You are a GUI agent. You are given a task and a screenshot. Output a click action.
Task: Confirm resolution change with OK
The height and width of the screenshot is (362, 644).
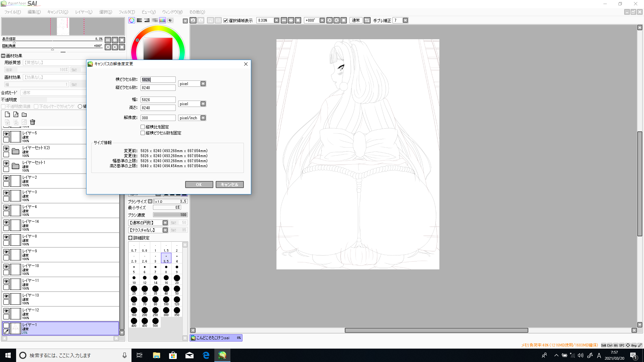199,185
